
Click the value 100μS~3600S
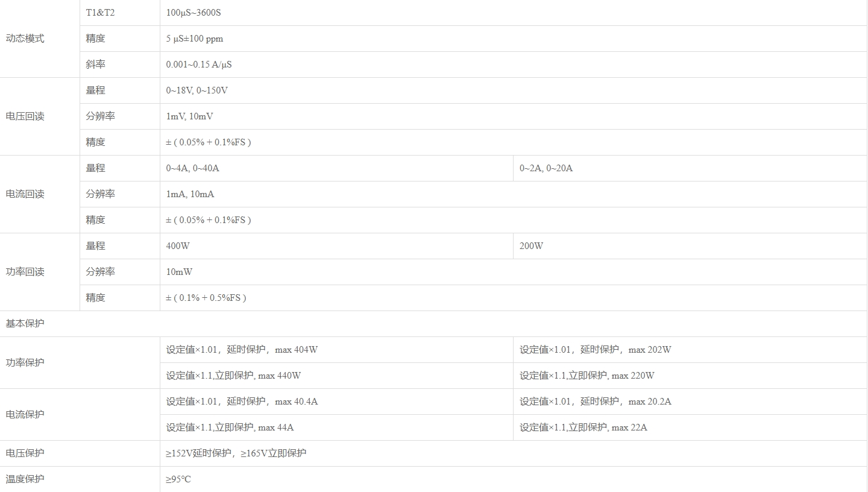193,13
